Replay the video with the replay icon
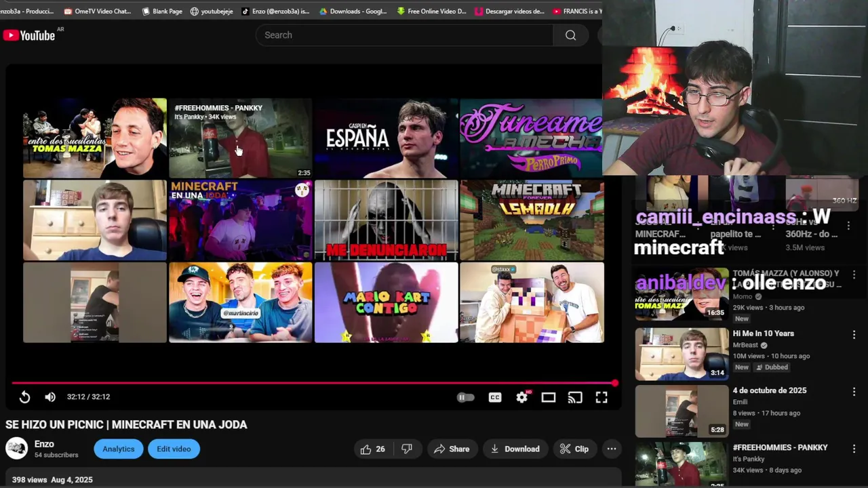This screenshot has height=488, width=868. pyautogui.click(x=24, y=397)
